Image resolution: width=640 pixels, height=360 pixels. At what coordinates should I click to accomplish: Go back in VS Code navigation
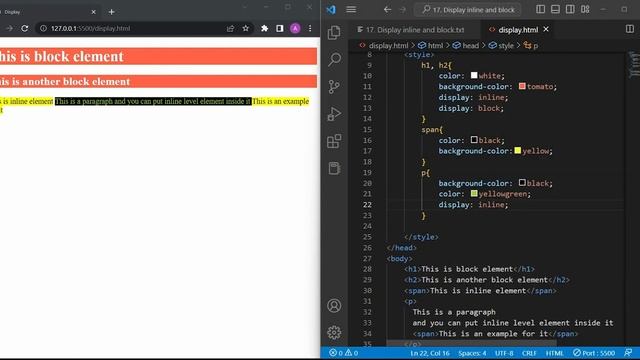387,9
